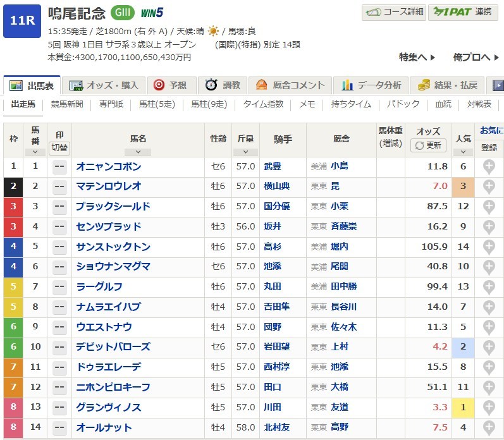The width and height of the screenshot is (504, 440).
Task: Click 切替 mark switch button
Action: 59,148
